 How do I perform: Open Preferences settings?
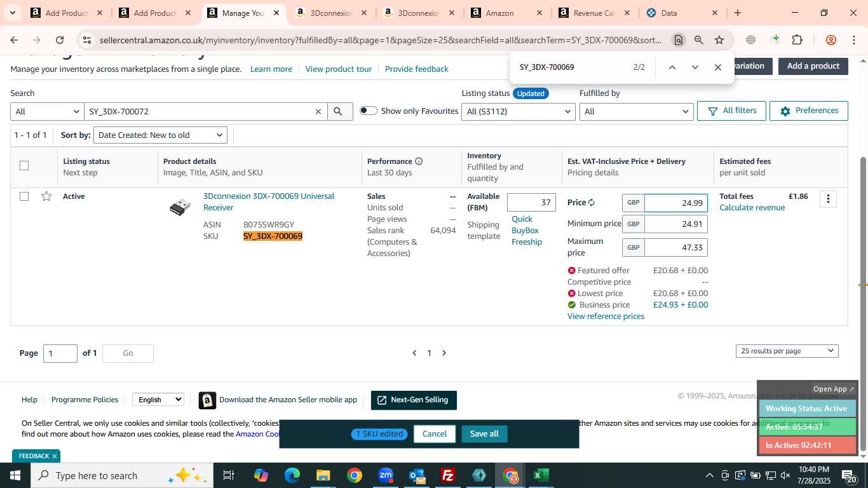click(x=809, y=111)
